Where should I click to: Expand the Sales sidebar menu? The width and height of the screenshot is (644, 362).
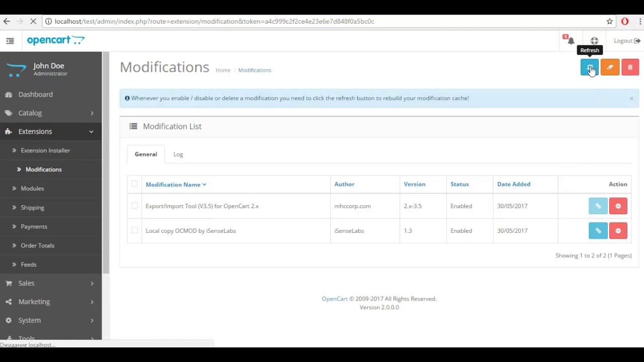point(51,284)
